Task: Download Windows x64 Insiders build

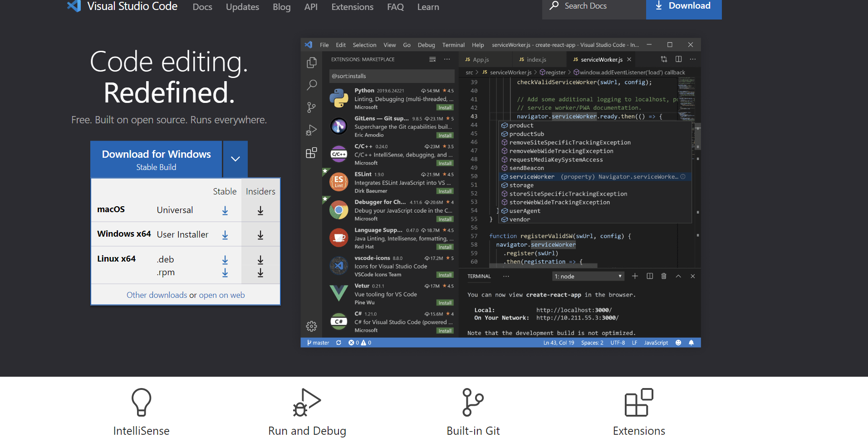Action: [x=260, y=235]
